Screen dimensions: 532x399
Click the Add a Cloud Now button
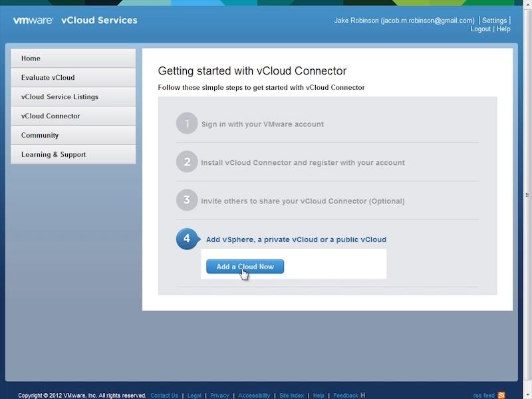[x=245, y=267]
